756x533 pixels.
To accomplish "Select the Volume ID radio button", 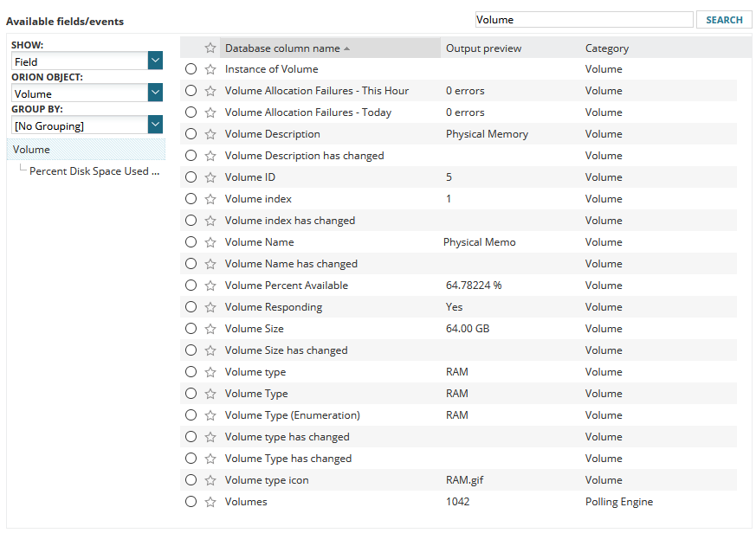I will click(191, 177).
